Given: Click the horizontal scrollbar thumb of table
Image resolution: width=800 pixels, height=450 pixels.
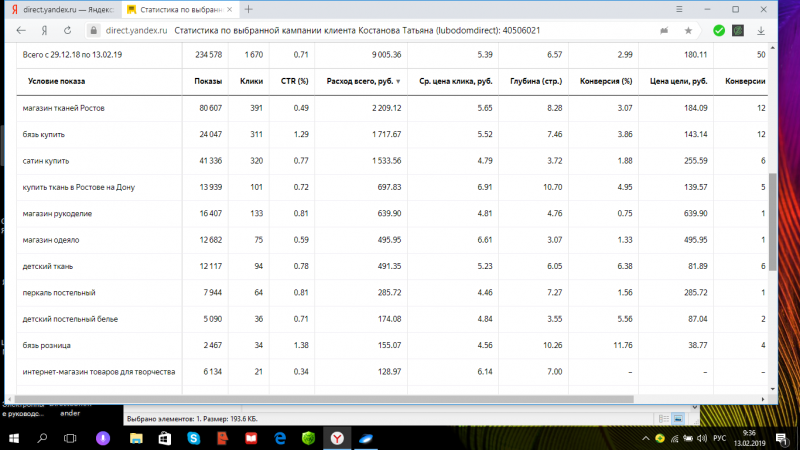Looking at the screenshot, I should (x=324, y=399).
